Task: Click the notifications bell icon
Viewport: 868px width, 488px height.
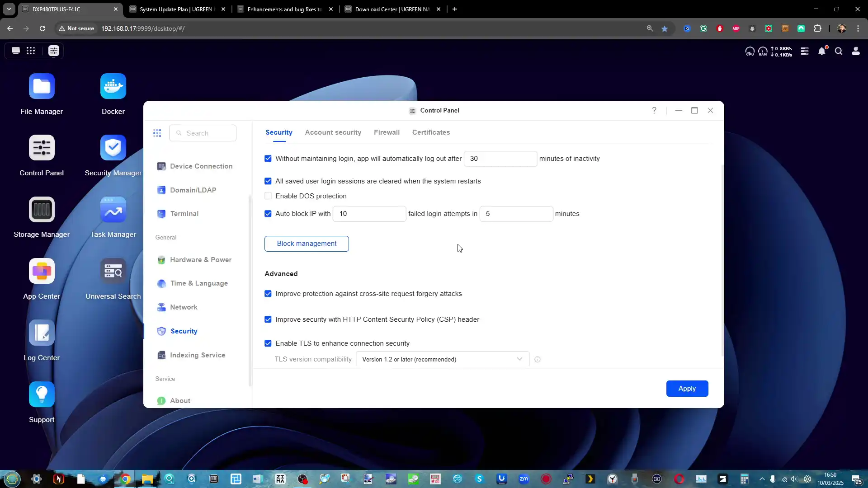Action: coord(822,51)
